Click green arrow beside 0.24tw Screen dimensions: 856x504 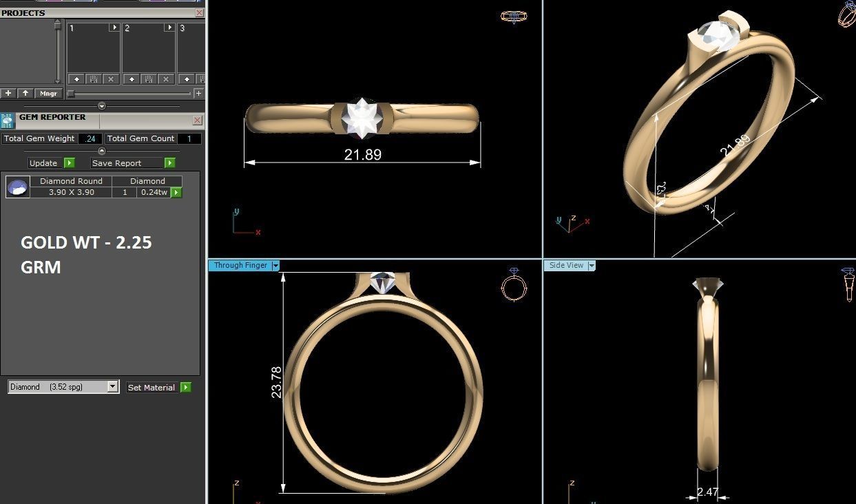[x=176, y=193]
